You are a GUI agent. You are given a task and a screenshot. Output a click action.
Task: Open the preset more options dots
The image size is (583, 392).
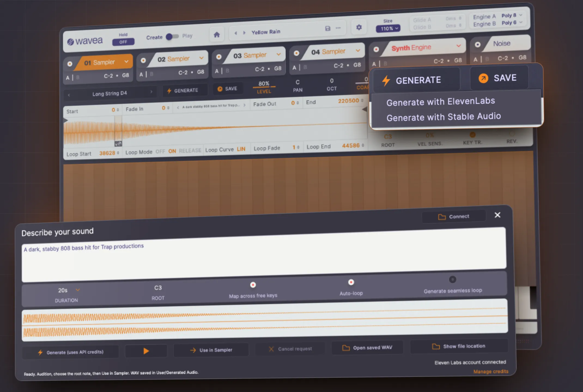coord(338,28)
